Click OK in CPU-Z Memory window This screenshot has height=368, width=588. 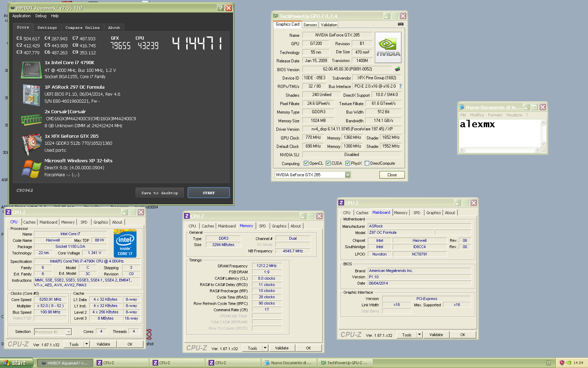coord(308,348)
